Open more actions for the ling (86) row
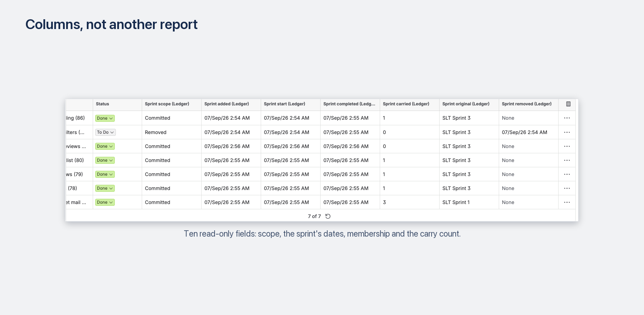The height and width of the screenshot is (315, 644). pyautogui.click(x=567, y=118)
